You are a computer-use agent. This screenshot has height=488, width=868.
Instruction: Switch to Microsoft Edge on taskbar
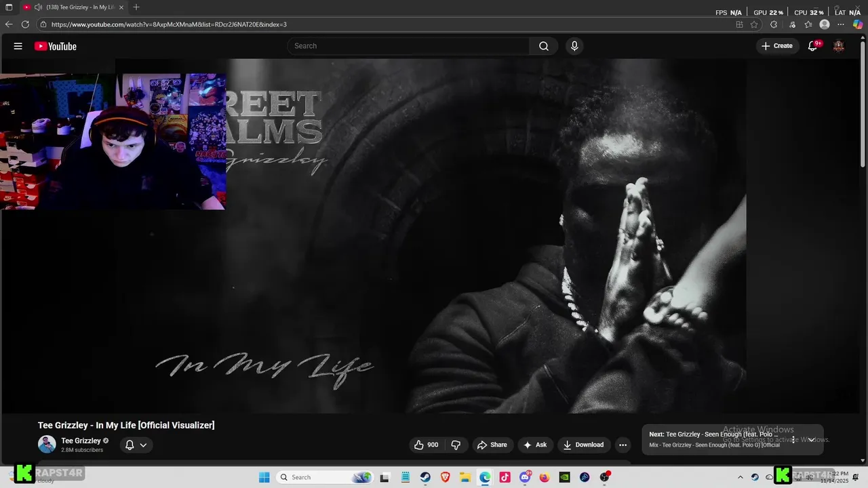click(x=485, y=477)
